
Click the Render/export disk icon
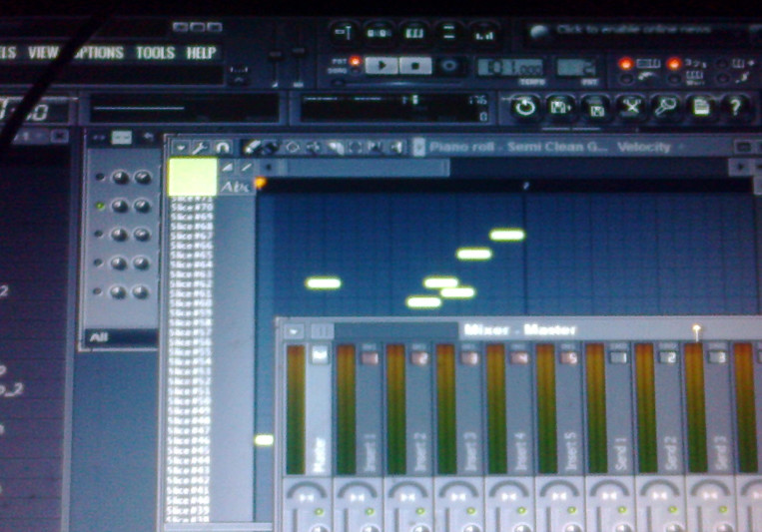click(596, 107)
